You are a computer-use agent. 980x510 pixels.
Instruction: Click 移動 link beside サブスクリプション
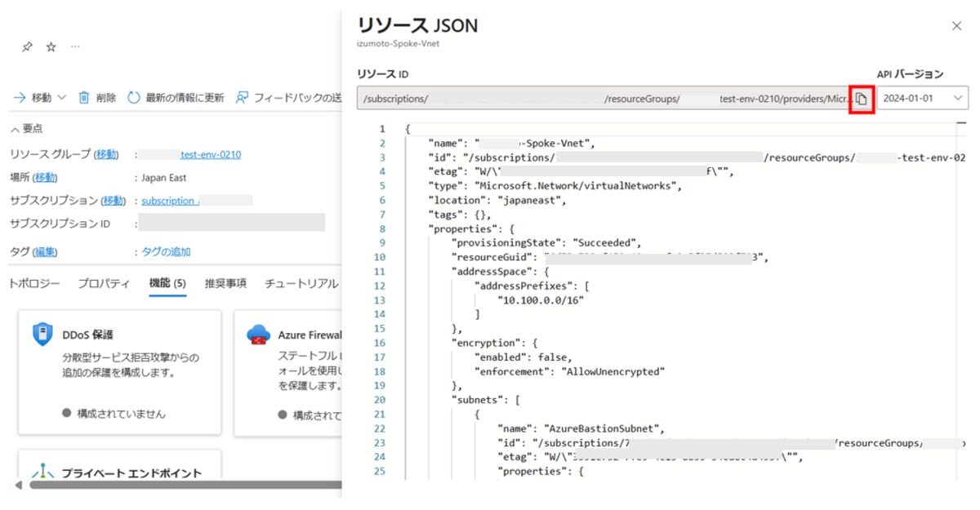[x=114, y=200]
